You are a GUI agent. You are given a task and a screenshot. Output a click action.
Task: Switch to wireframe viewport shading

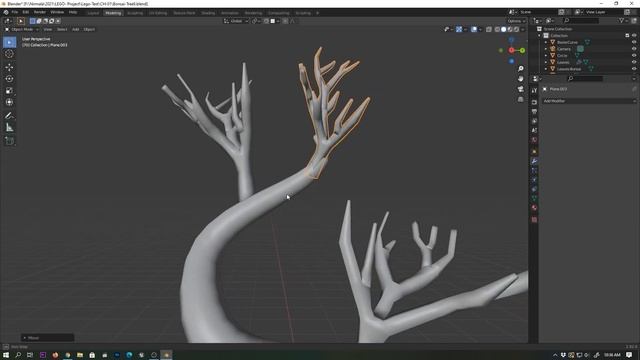point(497,29)
